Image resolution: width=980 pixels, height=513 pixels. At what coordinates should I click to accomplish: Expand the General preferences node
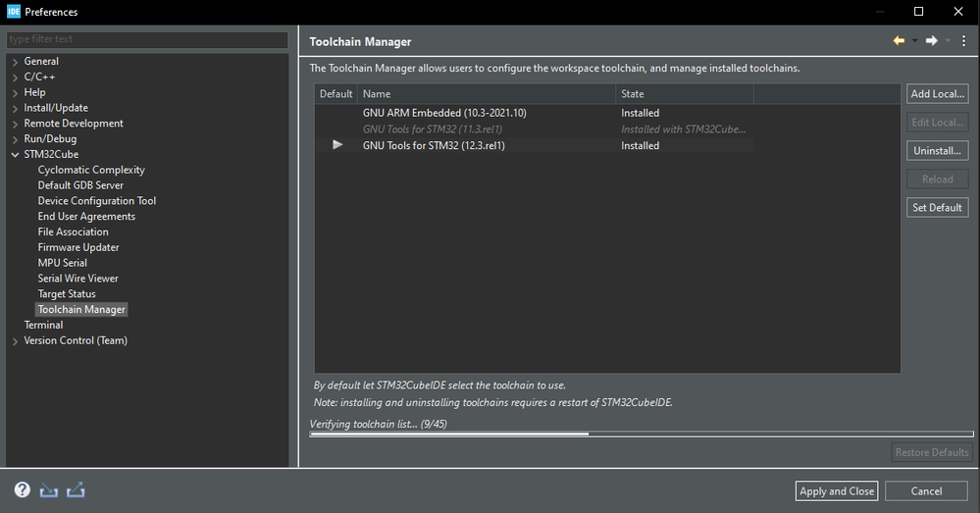[x=15, y=62]
